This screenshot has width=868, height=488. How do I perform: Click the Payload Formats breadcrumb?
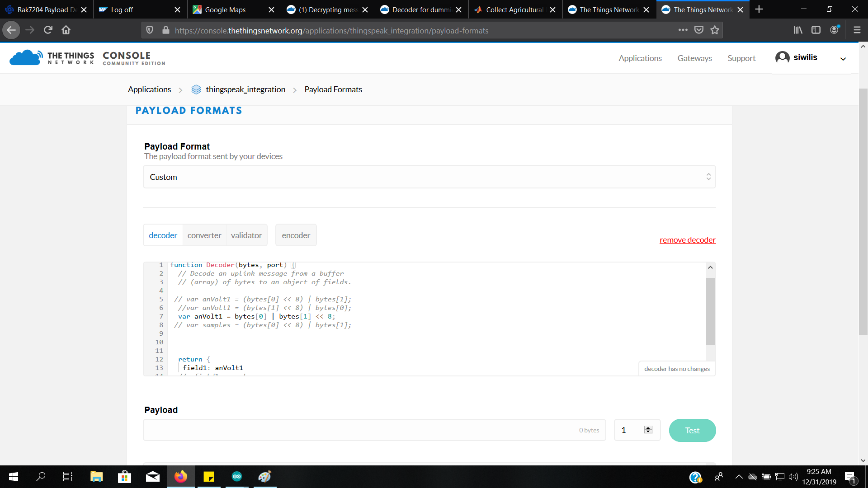(x=333, y=89)
